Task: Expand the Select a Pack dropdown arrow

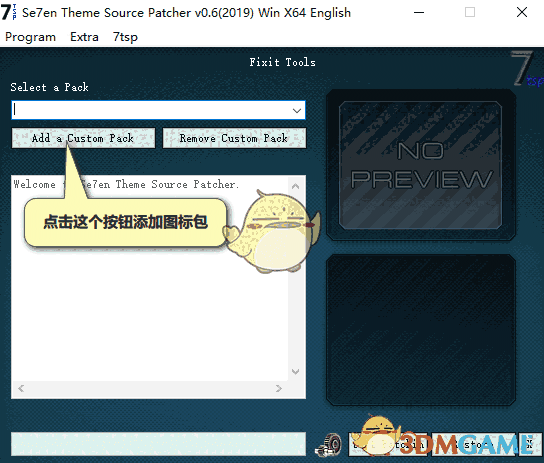Action: 297,111
